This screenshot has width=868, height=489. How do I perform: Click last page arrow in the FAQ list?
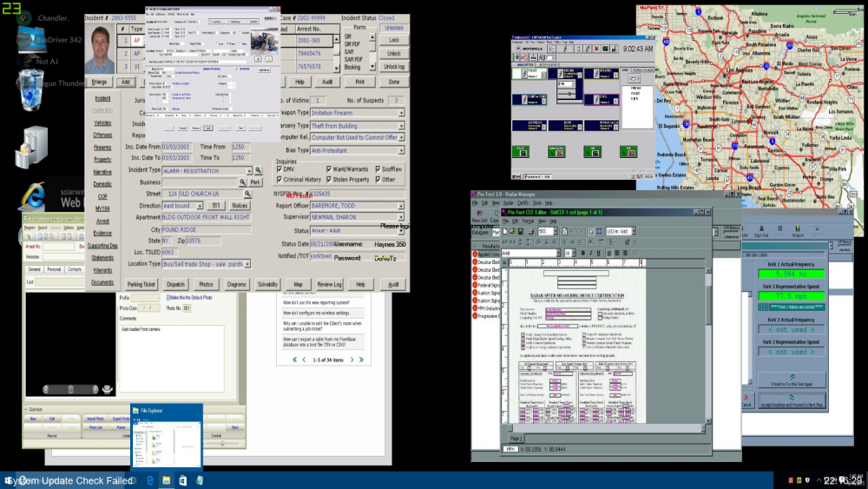[361, 360]
